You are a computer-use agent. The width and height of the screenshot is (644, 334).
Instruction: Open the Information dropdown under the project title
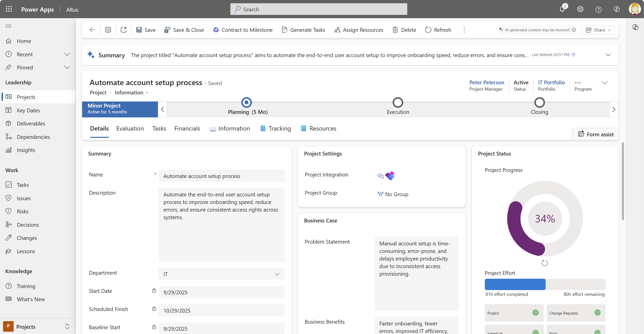pyautogui.click(x=131, y=92)
